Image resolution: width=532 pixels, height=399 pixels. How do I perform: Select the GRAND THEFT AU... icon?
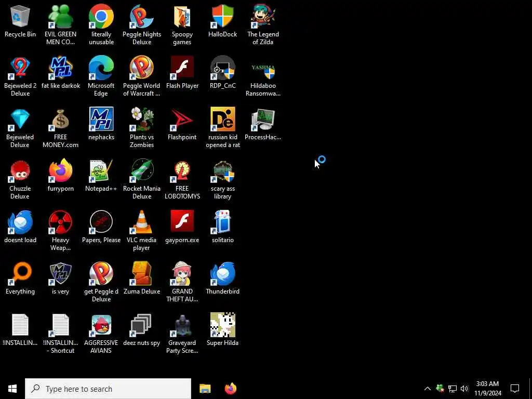(182, 273)
